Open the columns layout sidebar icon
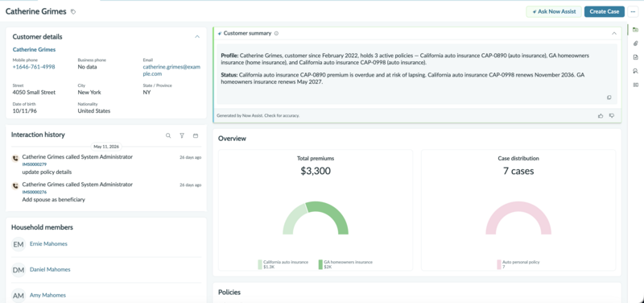This screenshot has width=644, height=303. pos(635,85)
